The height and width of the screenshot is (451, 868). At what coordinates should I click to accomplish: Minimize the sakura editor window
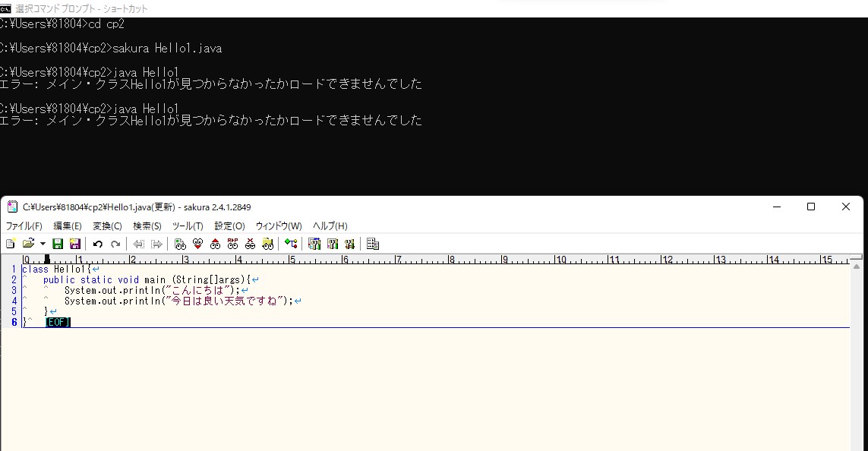click(x=777, y=207)
